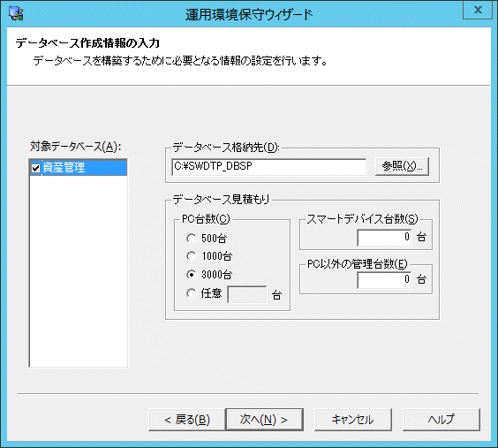498x448 pixels.
Task: Choose the 任意 radio button
Action: [x=191, y=293]
